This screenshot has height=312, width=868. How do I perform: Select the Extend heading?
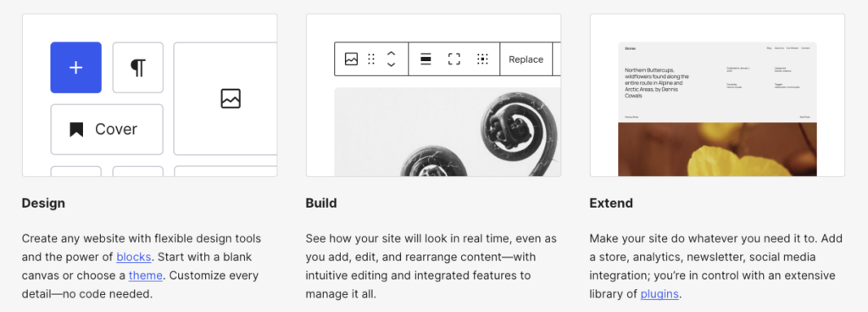611,203
